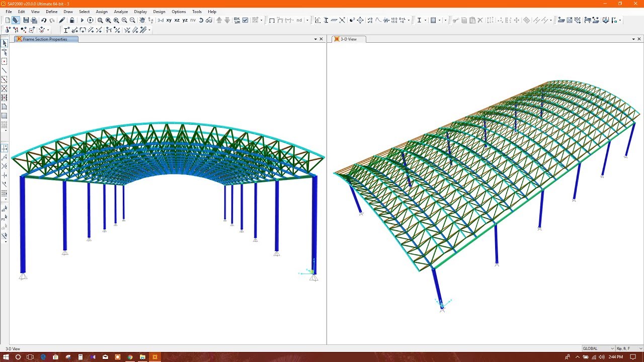Open the Design menu
The width and height of the screenshot is (644, 362).
(x=159, y=12)
